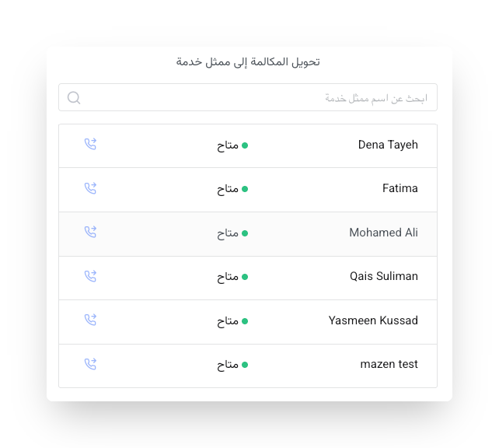Viewport: 499px width, 448px height.
Task: Choose Mohamed Ali from the agent list
Action: [383, 233]
